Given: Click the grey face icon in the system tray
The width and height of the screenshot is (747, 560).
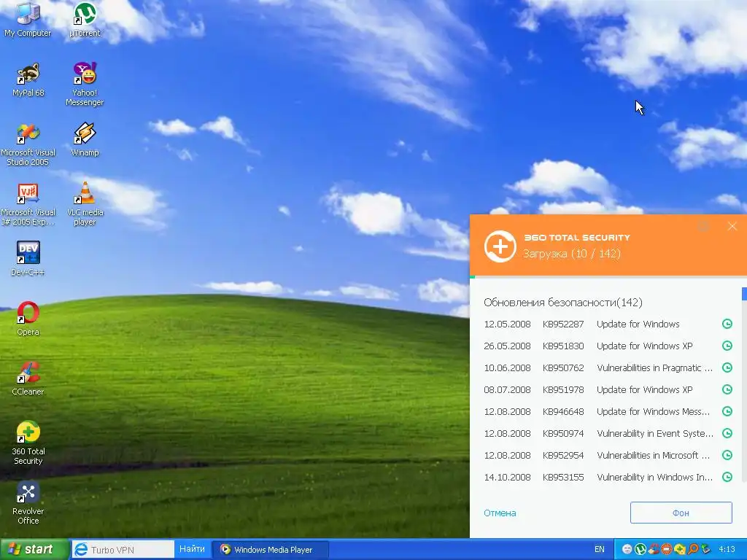Looking at the screenshot, I should 627,549.
